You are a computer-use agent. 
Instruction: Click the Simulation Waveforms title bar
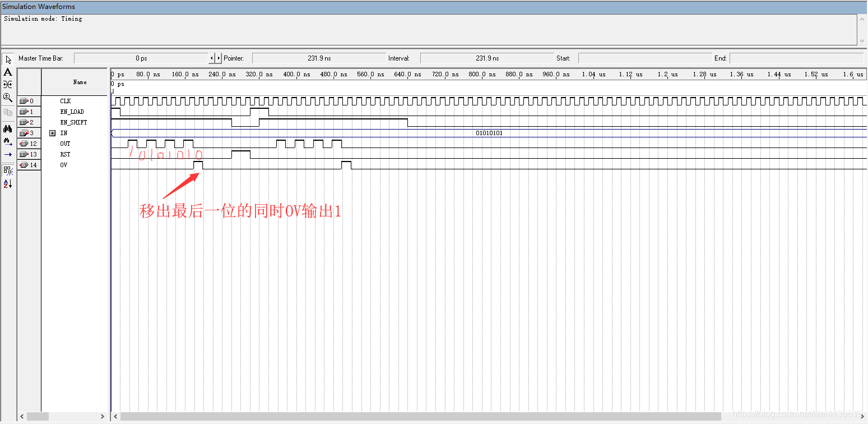click(434, 7)
